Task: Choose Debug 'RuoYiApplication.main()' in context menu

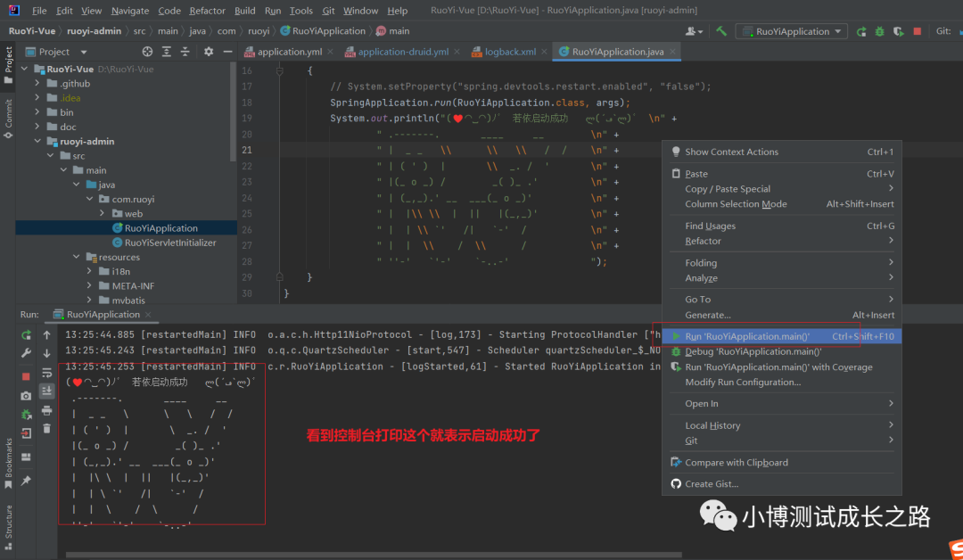Action: pos(782,351)
